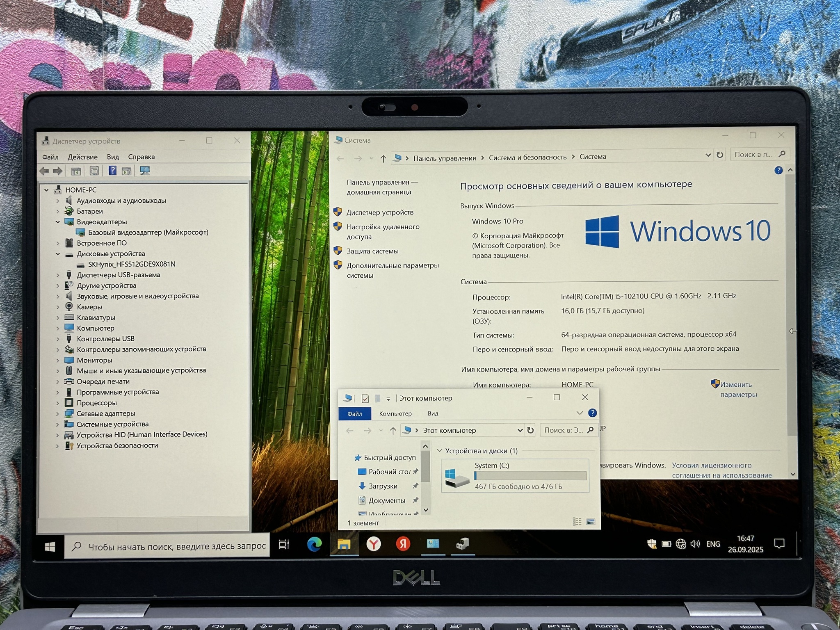The image size is (840, 630).
Task: Toggle the Explorer ribbon with the chevron
Action: tap(580, 413)
